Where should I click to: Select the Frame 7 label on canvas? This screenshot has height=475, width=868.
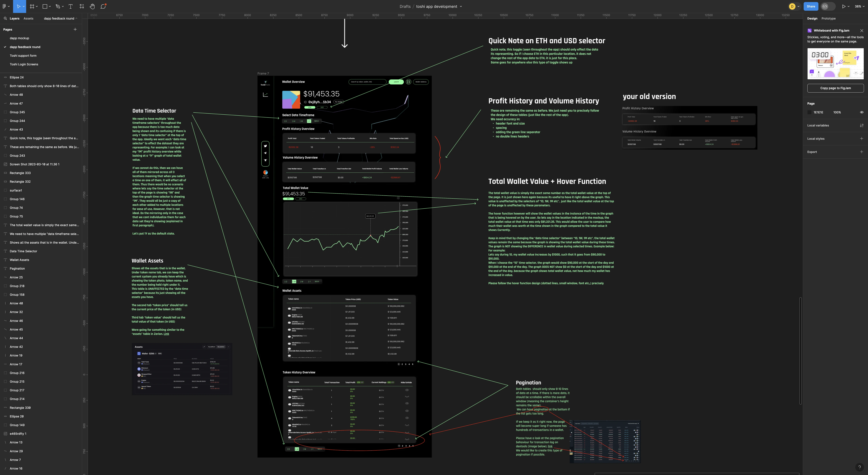(x=263, y=74)
